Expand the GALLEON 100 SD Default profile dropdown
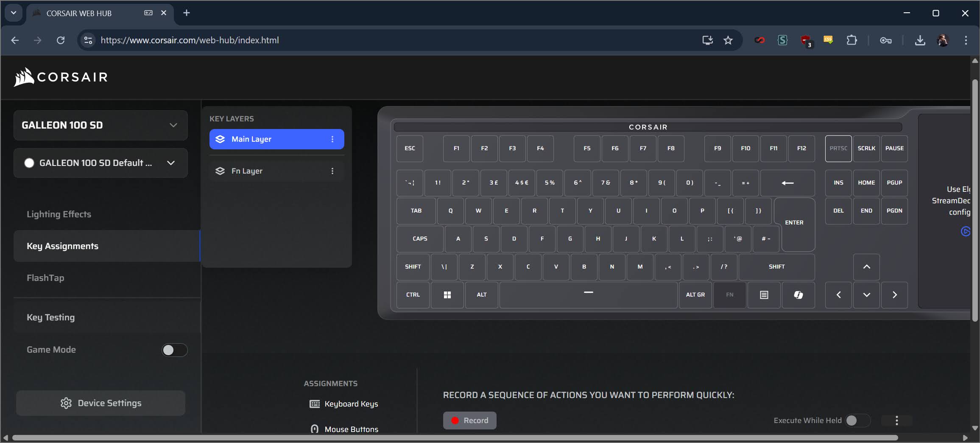980x443 pixels. [101, 163]
